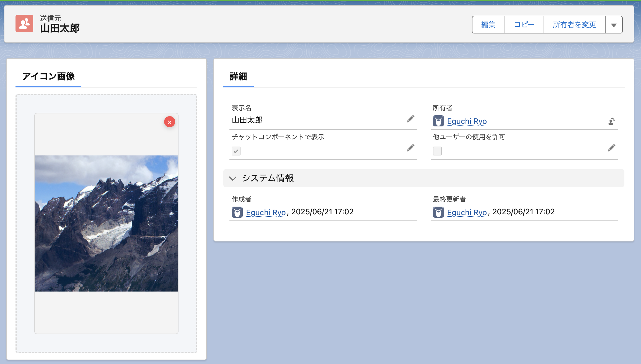The image size is (641, 364).
Task: Click pencil icon next to 表示名
Action: point(411,119)
